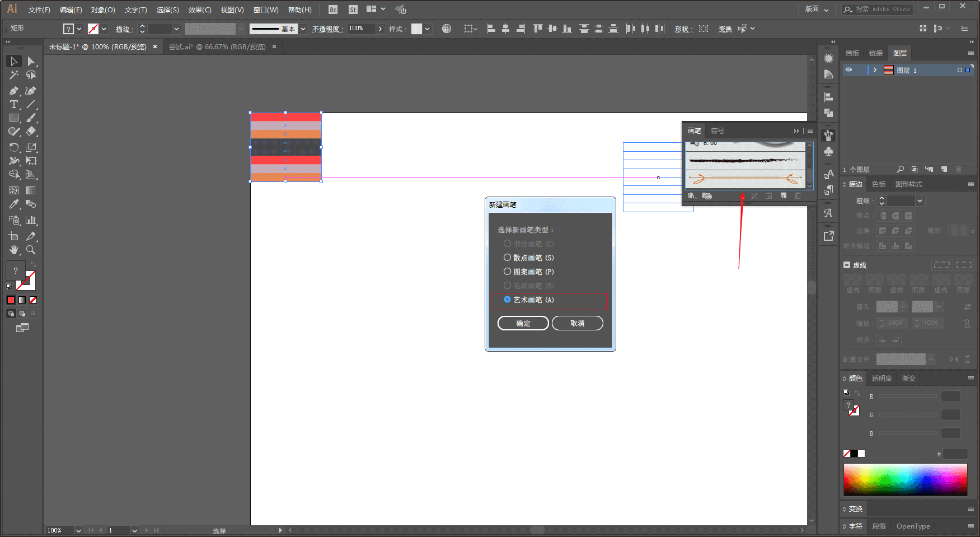Select the Column Graph tool
The height and width of the screenshot is (537, 980).
(31, 220)
